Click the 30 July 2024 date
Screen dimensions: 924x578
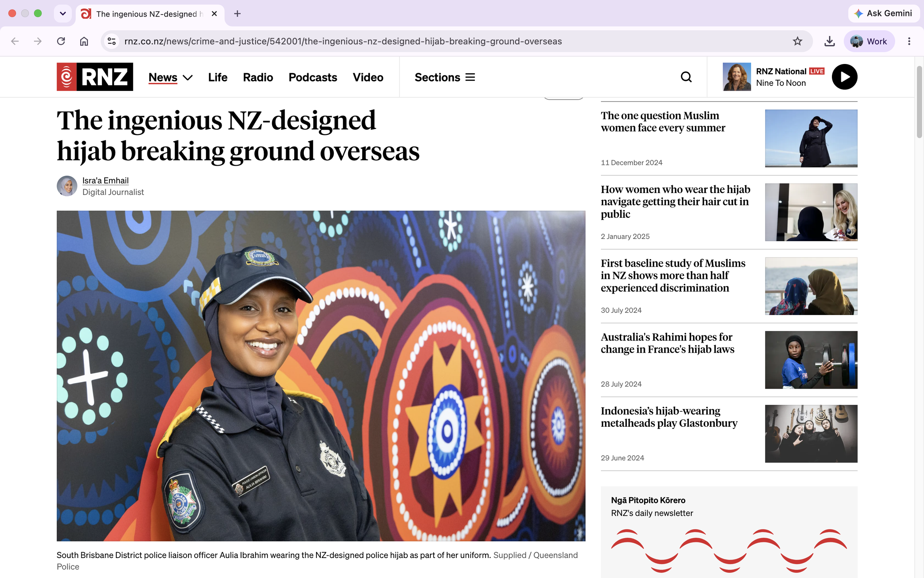pos(621,310)
